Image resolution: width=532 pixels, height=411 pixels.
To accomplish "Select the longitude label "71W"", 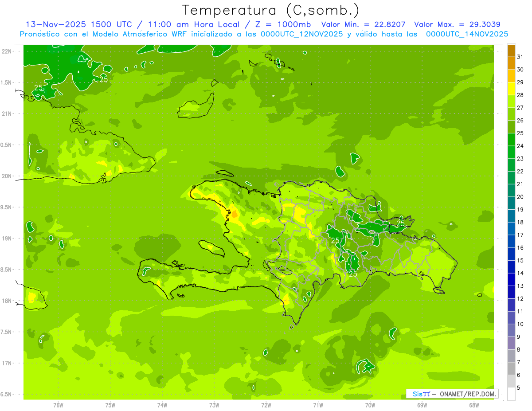I will tap(318, 405).
